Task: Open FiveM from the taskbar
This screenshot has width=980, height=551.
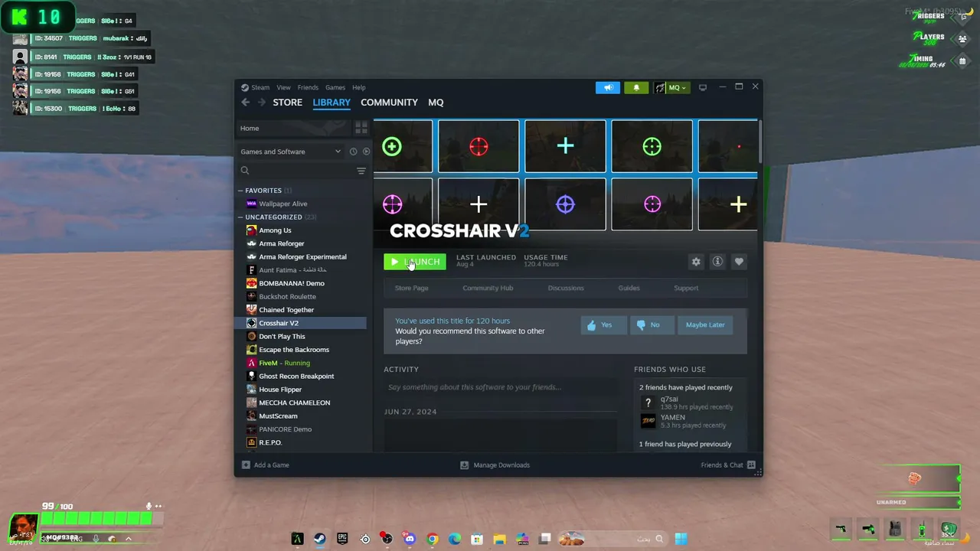Action: click(297, 539)
